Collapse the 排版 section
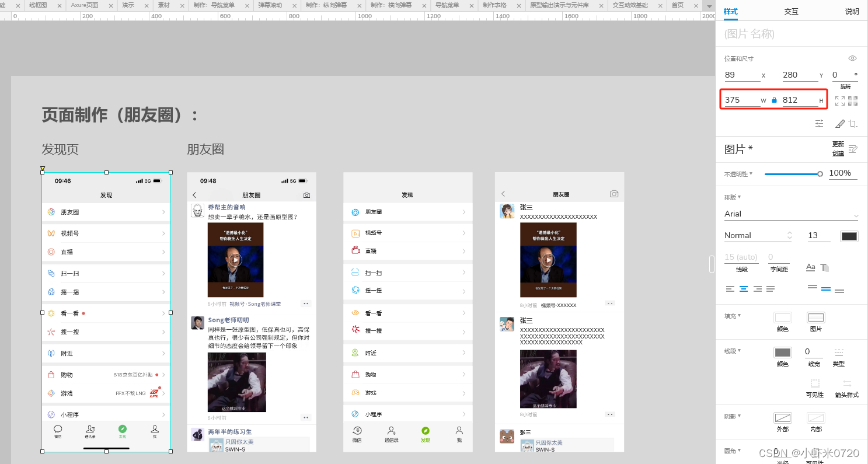 tap(733, 197)
